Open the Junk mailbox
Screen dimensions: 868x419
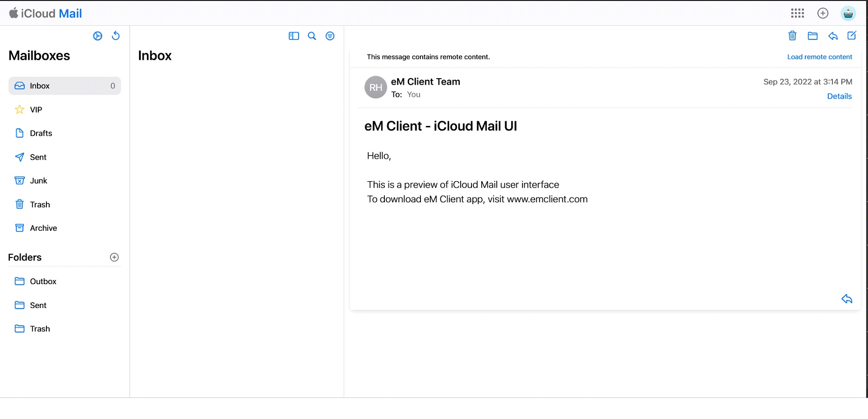click(65, 181)
